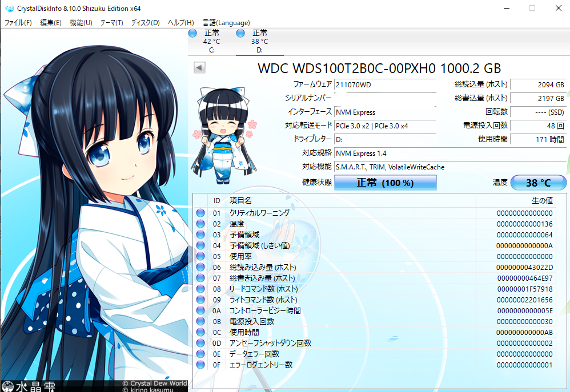Click raw value 00000002201656
Screen dimensions: 570x392
click(524, 300)
